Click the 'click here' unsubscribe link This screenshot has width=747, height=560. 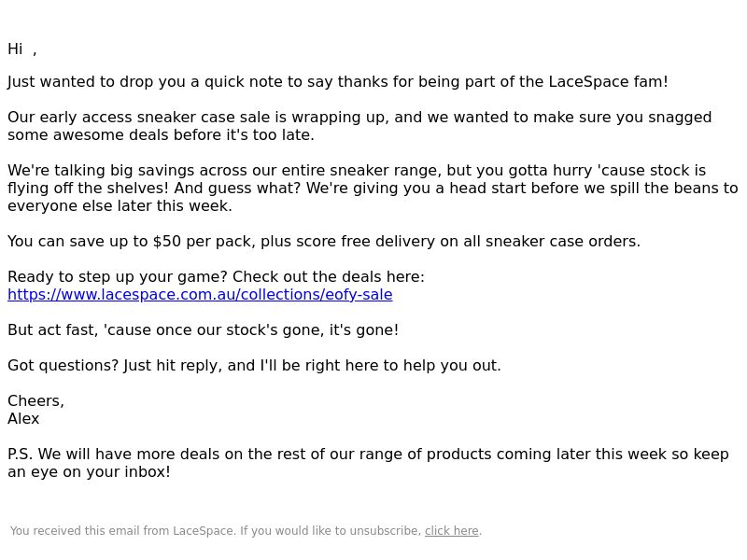click(x=452, y=531)
